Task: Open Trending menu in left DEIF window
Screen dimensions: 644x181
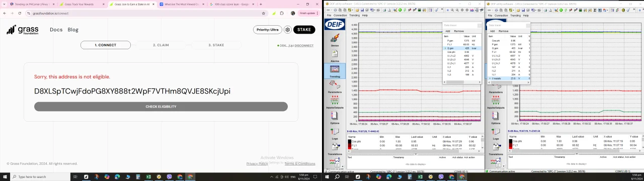Action: click(354, 16)
